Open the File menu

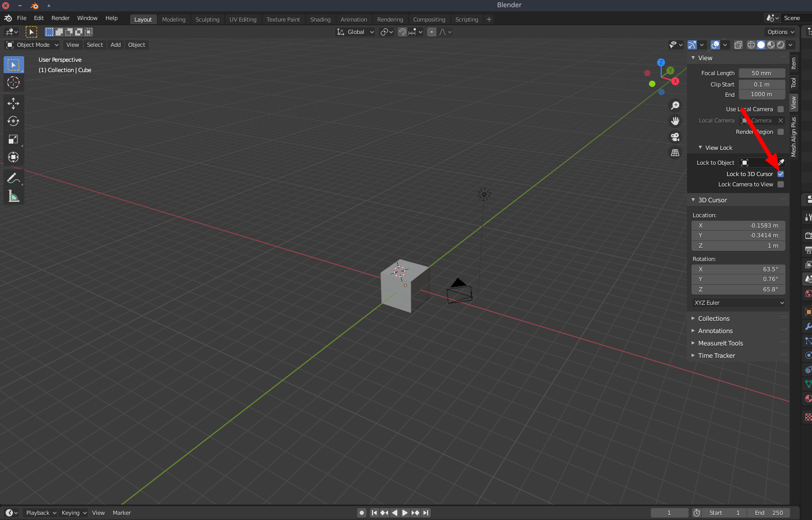coord(22,18)
